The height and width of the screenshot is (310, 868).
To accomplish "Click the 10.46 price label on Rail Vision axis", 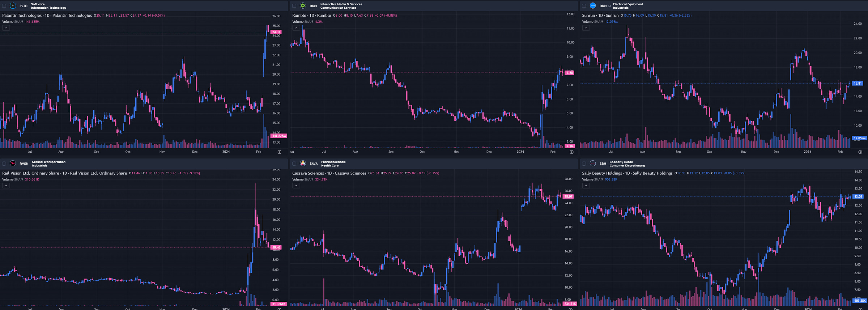I will click(x=276, y=248).
